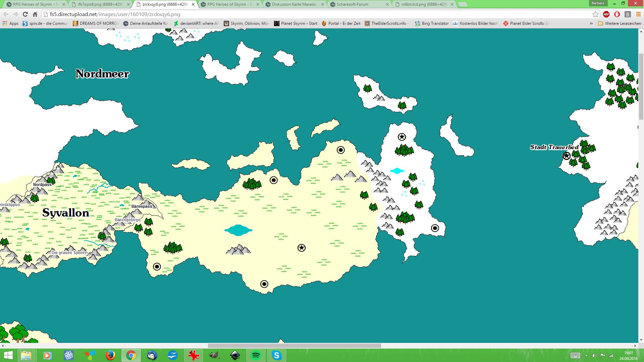
Task: Show hidden system tray icons arrow
Action: 586,356
